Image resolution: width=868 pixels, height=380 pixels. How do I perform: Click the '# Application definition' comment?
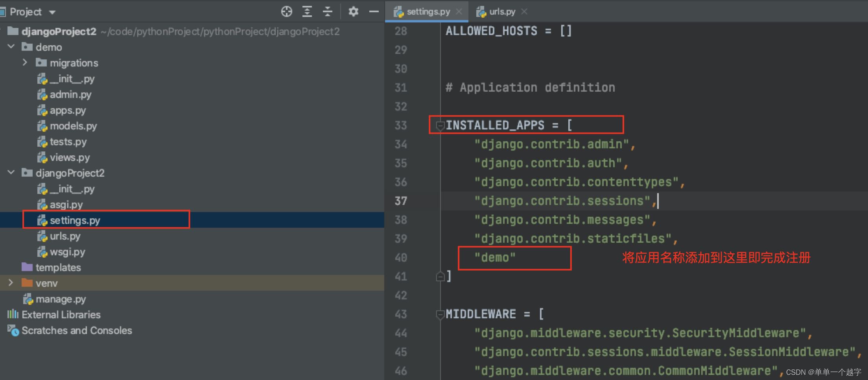pyautogui.click(x=530, y=87)
